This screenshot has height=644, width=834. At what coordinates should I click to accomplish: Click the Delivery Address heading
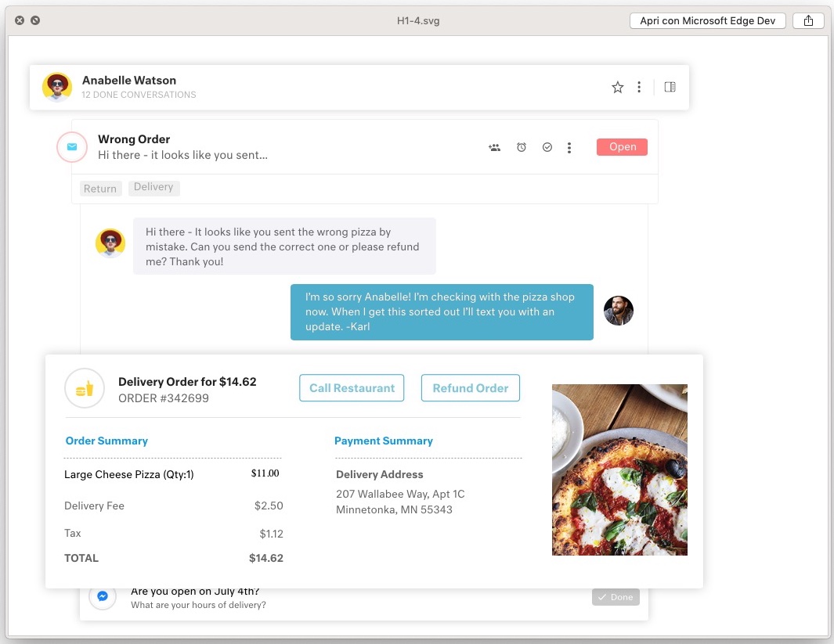click(x=379, y=474)
